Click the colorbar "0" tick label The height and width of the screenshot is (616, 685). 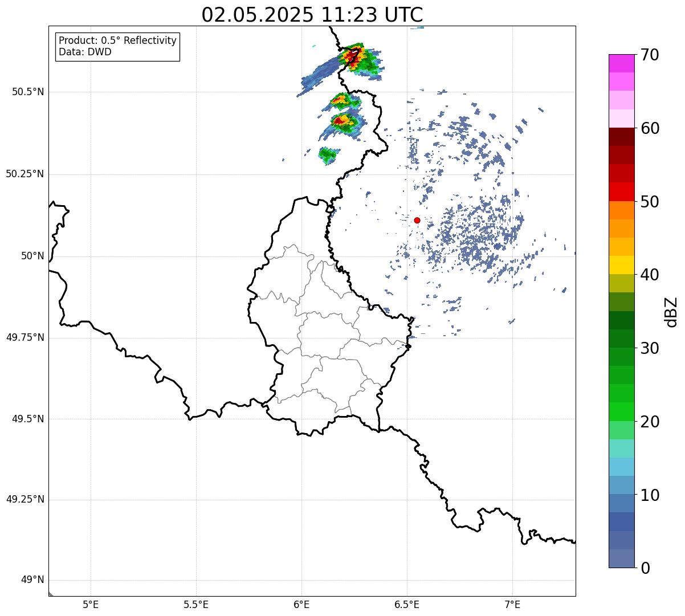click(x=645, y=568)
